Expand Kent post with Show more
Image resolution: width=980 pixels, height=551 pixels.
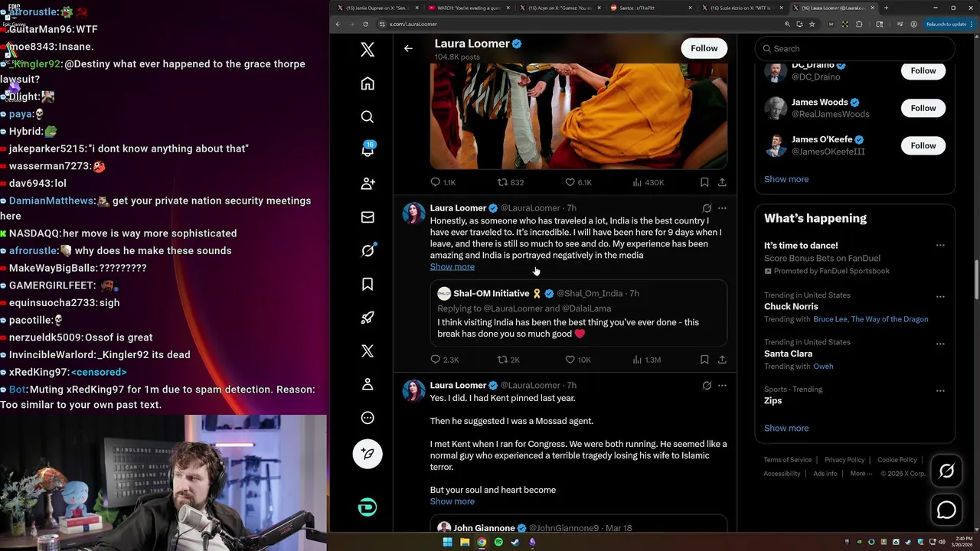pyautogui.click(x=452, y=502)
